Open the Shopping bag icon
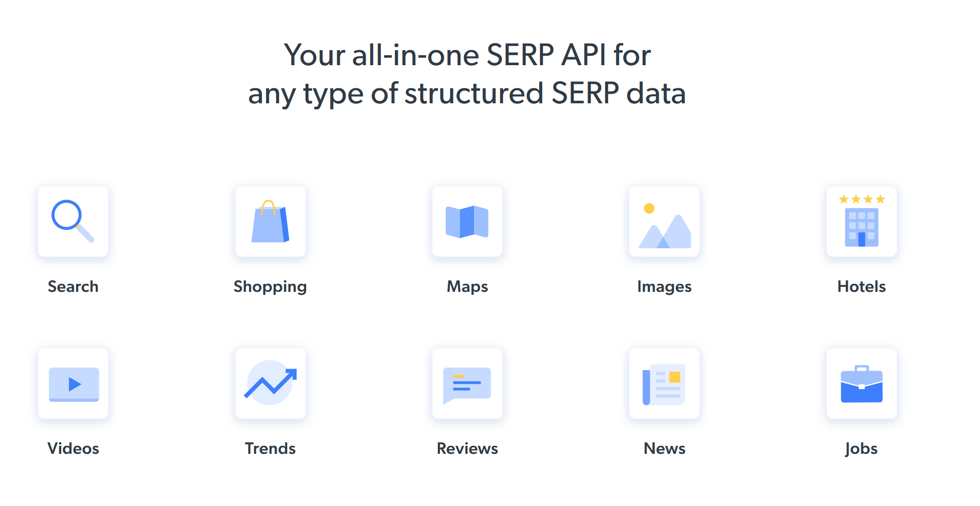 271,222
